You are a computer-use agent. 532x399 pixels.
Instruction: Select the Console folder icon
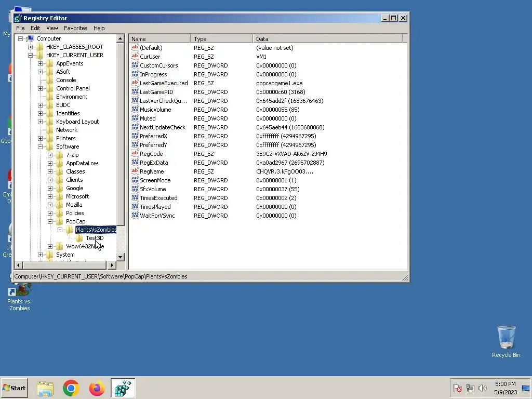pyautogui.click(x=50, y=80)
